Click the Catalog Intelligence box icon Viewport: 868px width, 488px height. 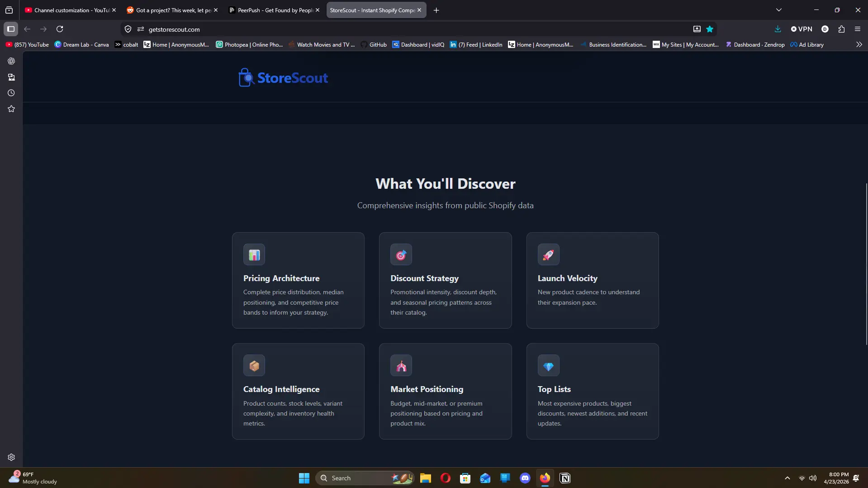254,366
